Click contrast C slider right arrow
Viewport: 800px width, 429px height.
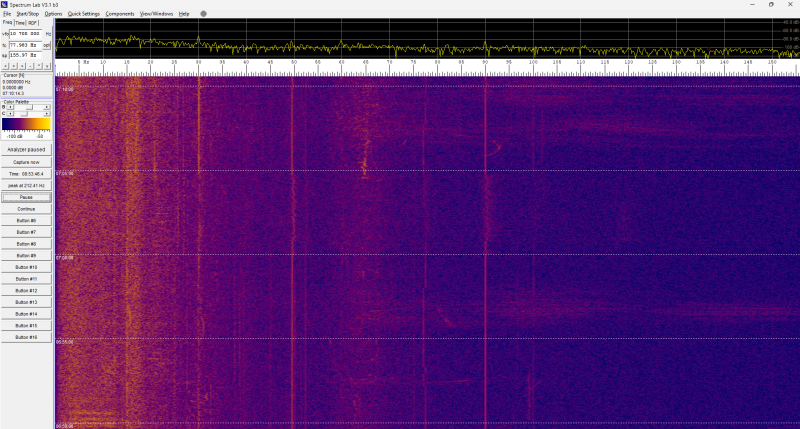tap(46, 114)
